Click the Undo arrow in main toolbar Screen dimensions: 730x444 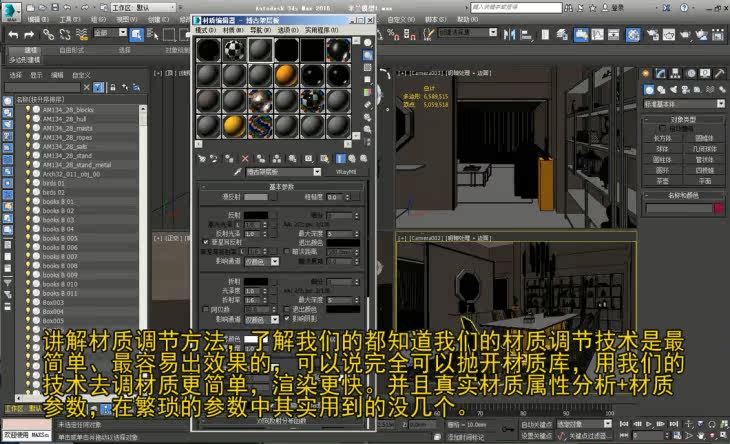coord(14,34)
